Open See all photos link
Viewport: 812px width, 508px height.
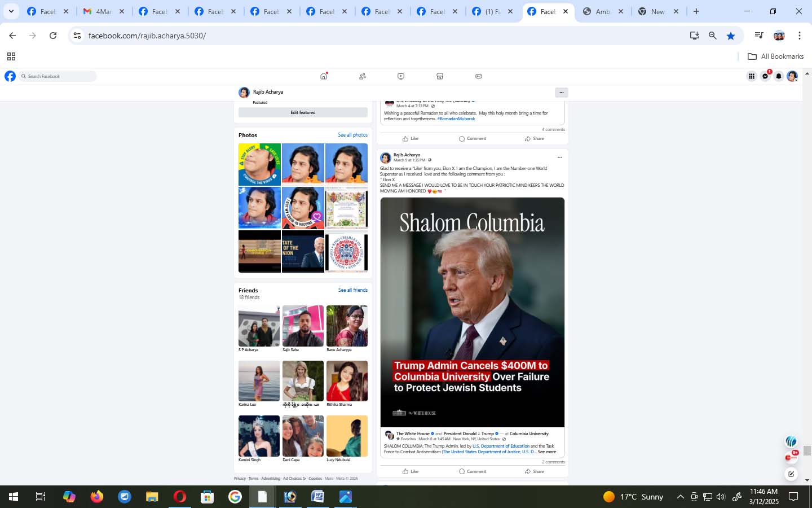pyautogui.click(x=352, y=135)
